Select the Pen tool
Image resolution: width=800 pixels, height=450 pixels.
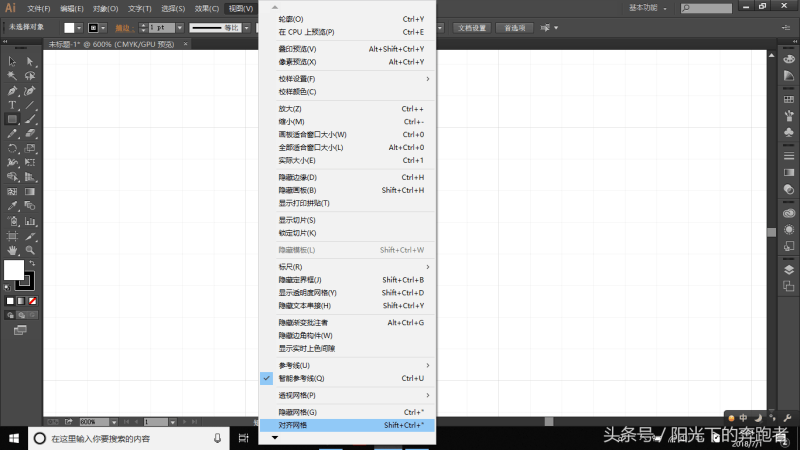pyautogui.click(x=12, y=91)
